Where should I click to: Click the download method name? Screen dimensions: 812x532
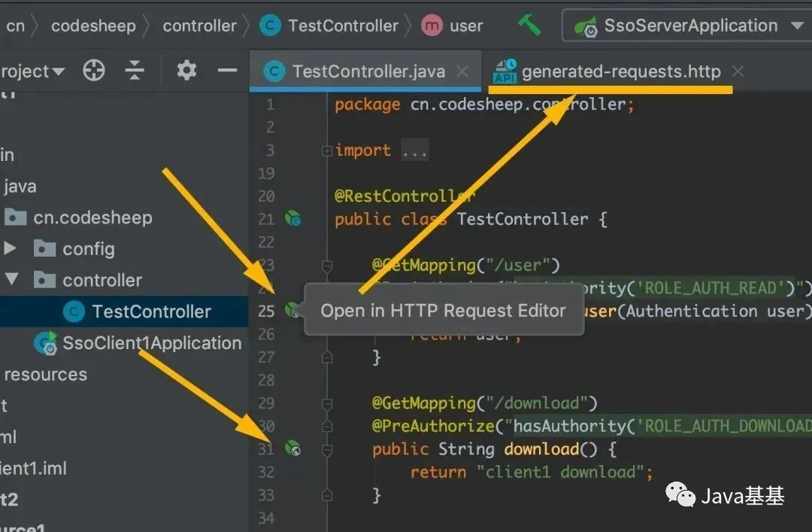(541, 449)
